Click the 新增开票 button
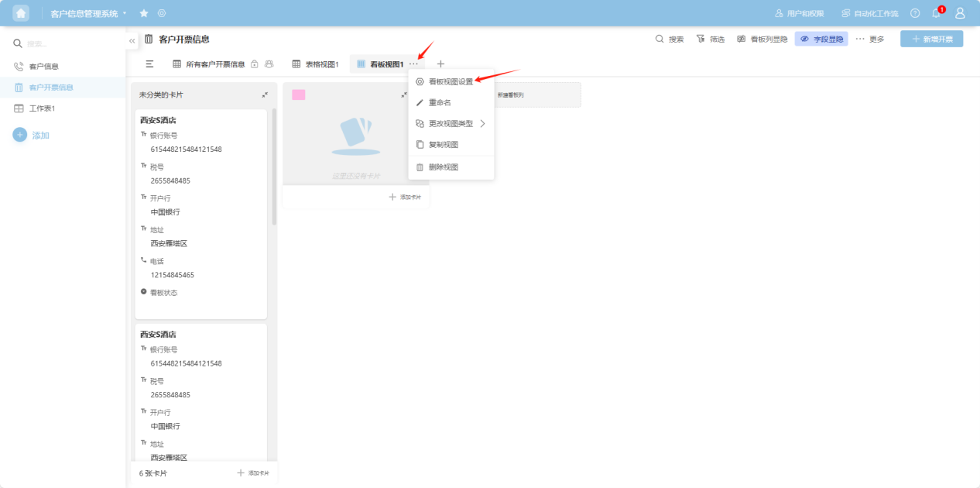This screenshot has height=488, width=980. click(x=931, y=39)
